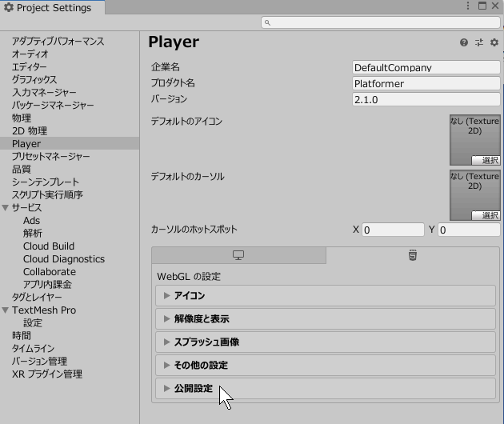
Task: Open スクリプト実行順序 settings
Action: pyautogui.click(x=47, y=195)
